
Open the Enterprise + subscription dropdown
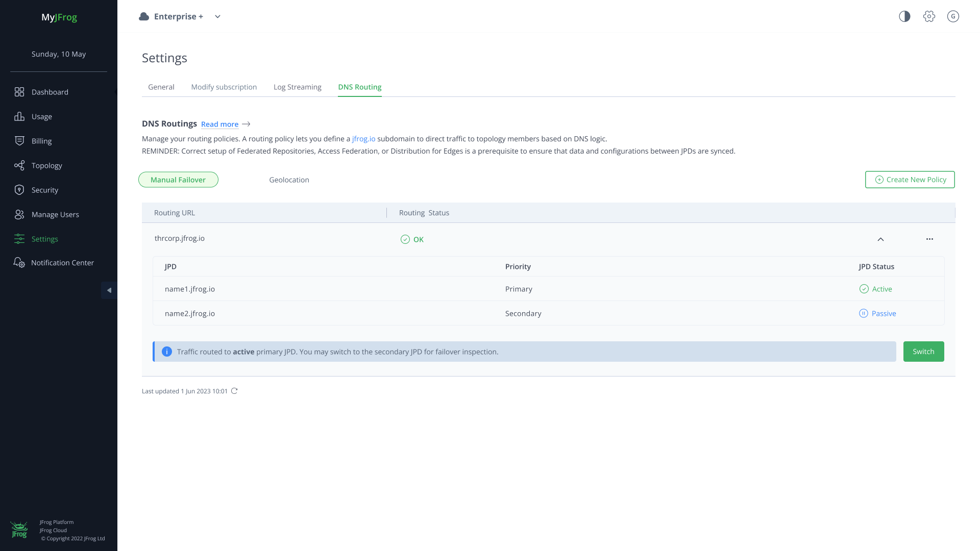point(217,16)
